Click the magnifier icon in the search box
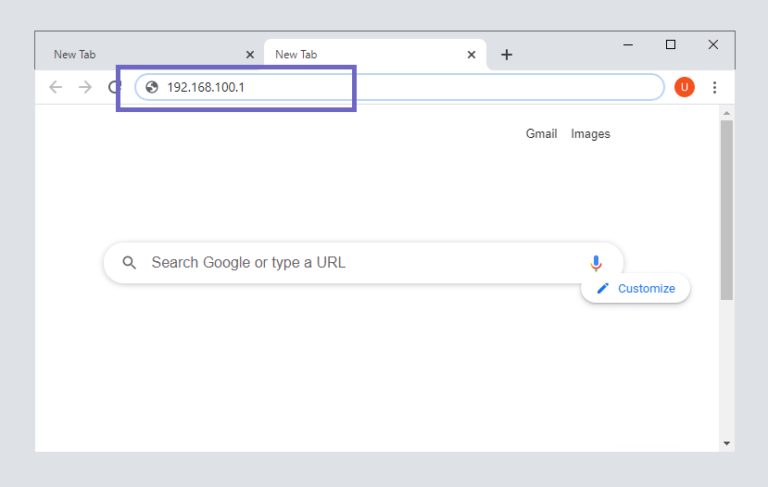This screenshot has width=768, height=487. coord(129,263)
